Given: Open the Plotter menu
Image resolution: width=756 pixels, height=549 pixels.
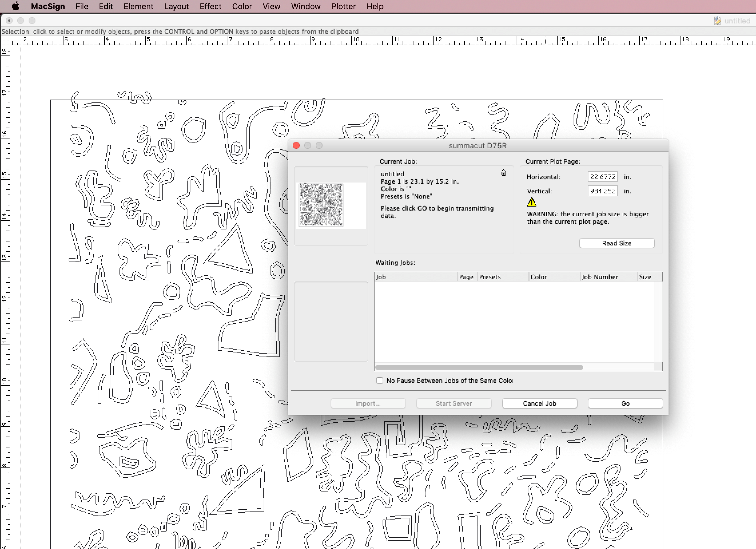Looking at the screenshot, I should click(x=343, y=6).
